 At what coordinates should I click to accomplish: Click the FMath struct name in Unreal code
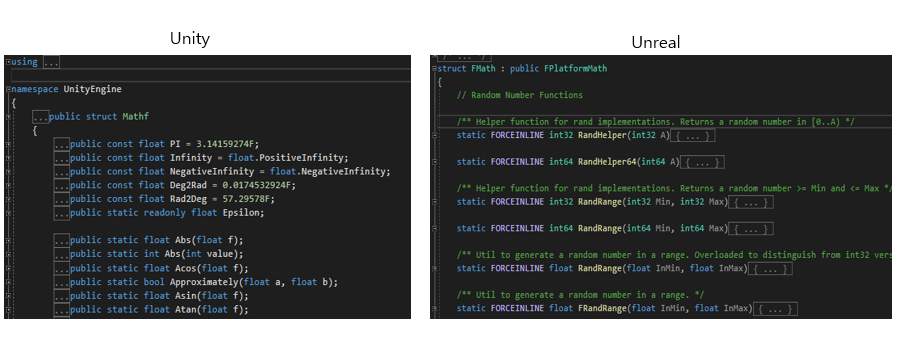point(482,69)
